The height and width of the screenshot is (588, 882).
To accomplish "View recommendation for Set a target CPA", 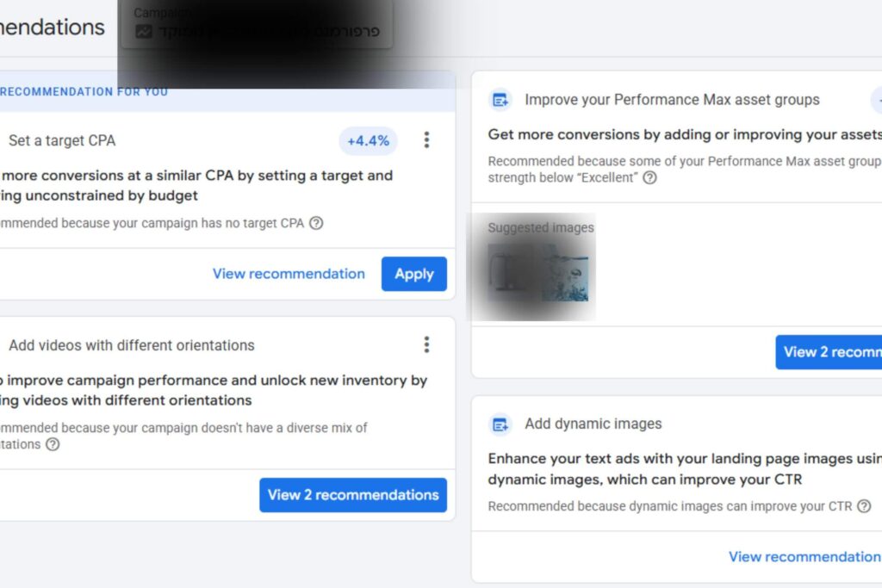I will (x=289, y=274).
